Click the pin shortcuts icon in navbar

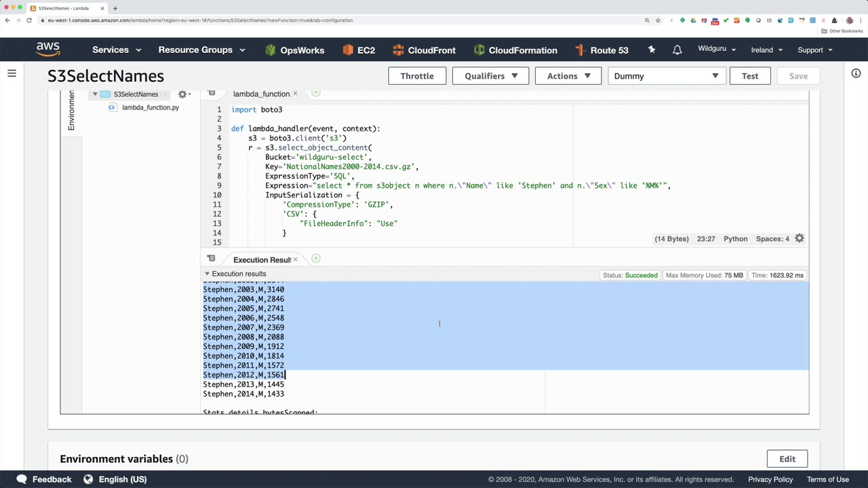click(652, 50)
